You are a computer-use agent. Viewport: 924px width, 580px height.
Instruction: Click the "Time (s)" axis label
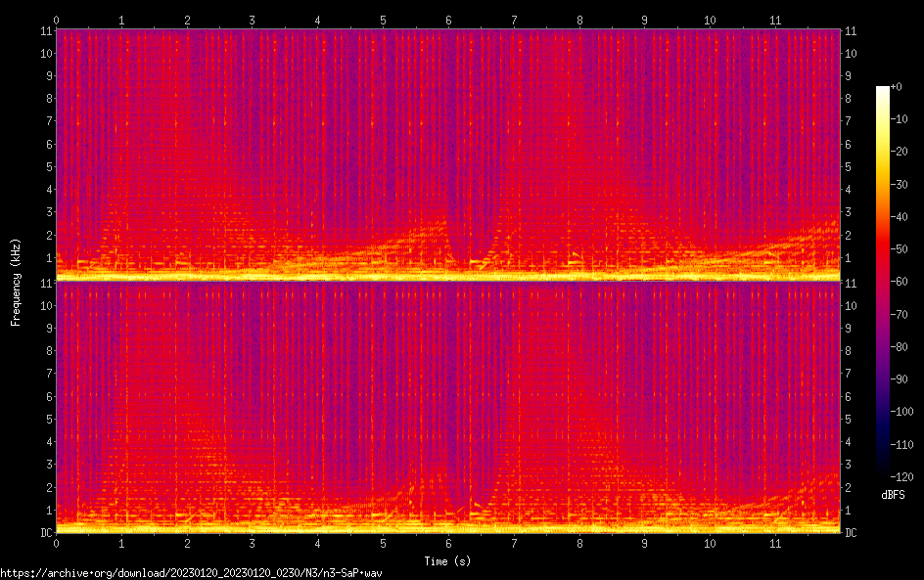pyautogui.click(x=448, y=561)
